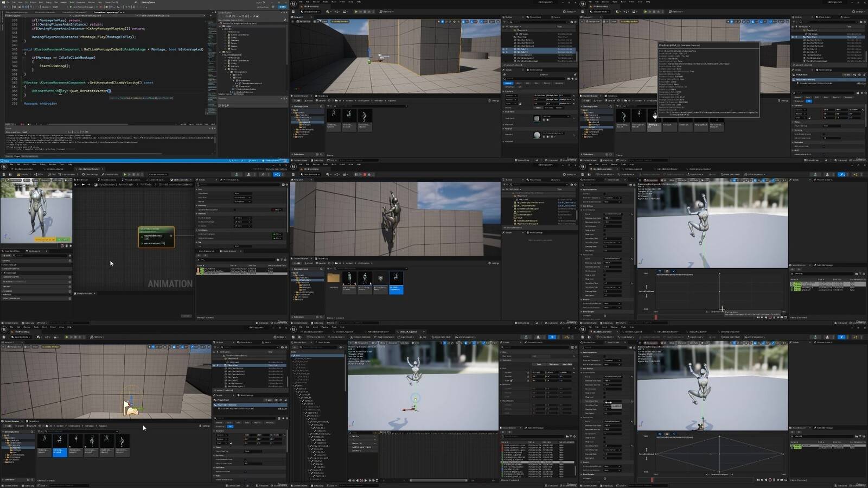The height and width of the screenshot is (488, 868).
Task: Open the Debug menu in Visual Studio
Action: tap(48, 2)
